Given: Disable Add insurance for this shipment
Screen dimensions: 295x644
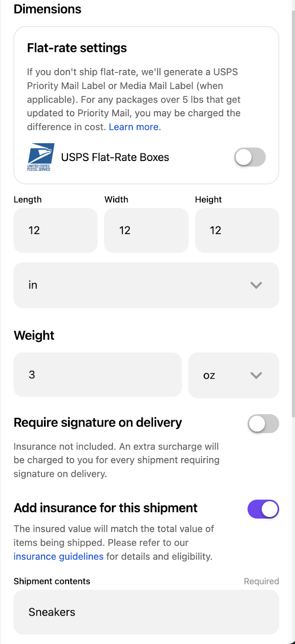Looking at the screenshot, I should click(263, 509).
